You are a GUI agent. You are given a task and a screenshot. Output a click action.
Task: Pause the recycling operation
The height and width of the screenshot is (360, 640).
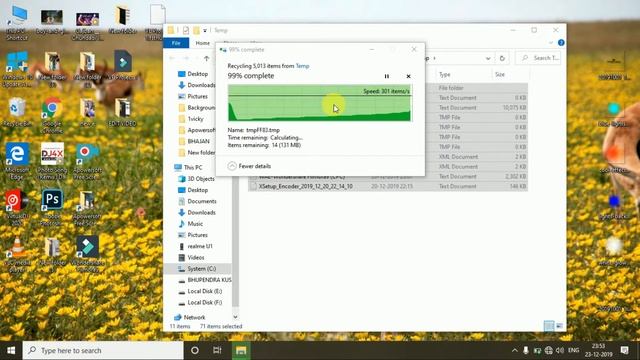point(387,76)
